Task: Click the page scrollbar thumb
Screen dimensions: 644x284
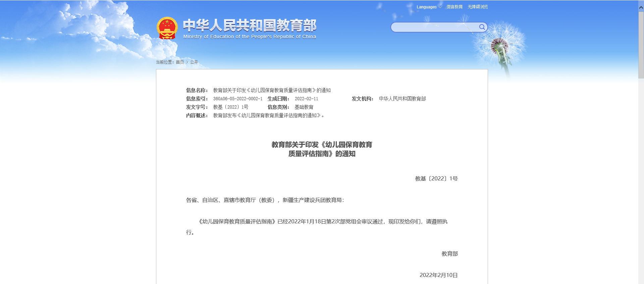Action: [x=641, y=45]
